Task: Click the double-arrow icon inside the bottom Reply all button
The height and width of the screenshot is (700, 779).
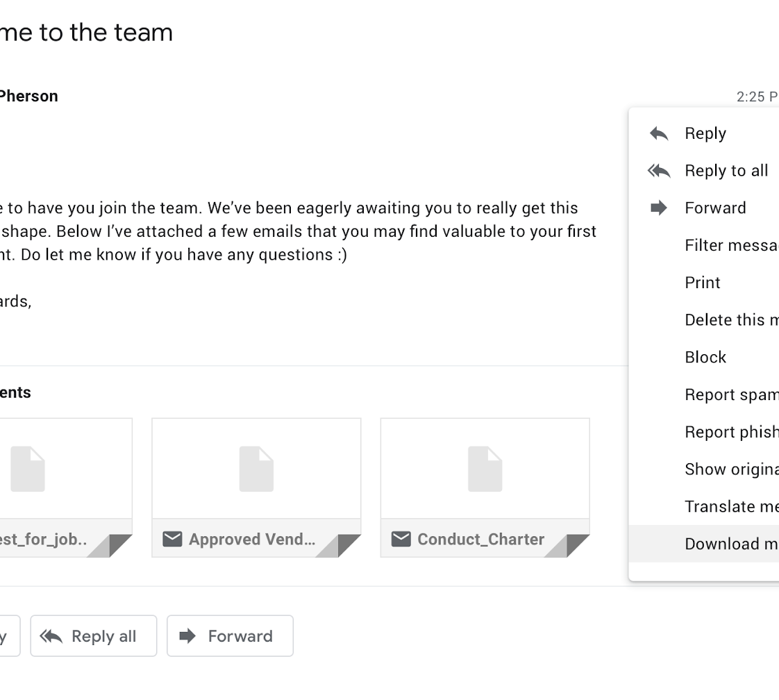Action: (x=51, y=636)
